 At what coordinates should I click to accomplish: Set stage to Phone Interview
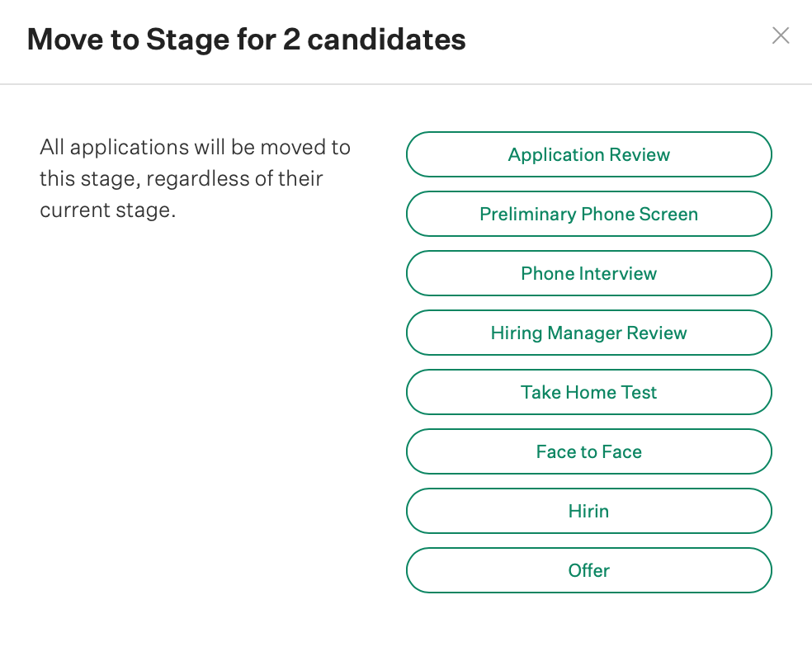[x=588, y=273]
